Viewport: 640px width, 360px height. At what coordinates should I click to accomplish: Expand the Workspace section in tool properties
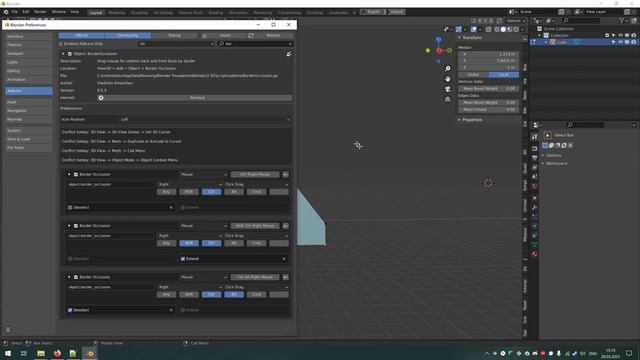point(555,163)
